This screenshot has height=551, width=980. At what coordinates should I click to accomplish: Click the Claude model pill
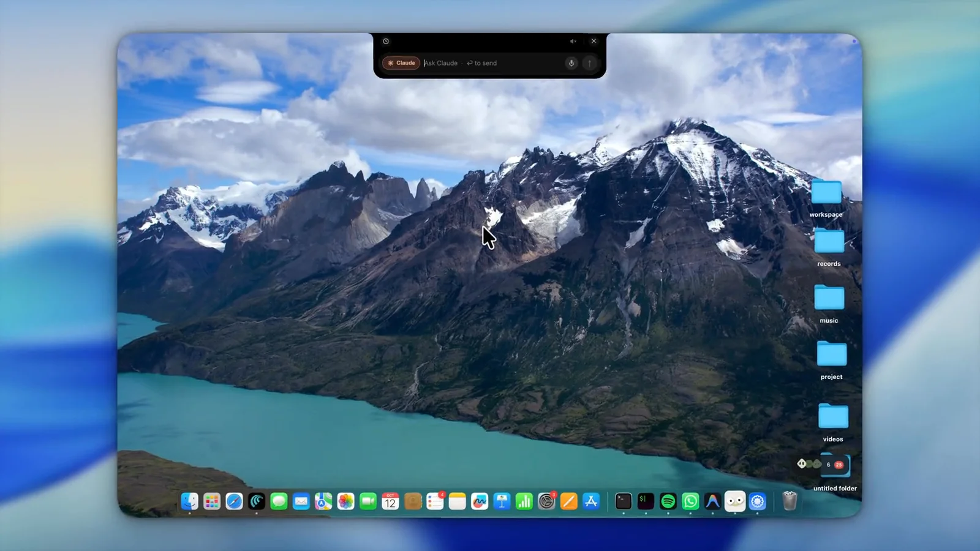[402, 63]
